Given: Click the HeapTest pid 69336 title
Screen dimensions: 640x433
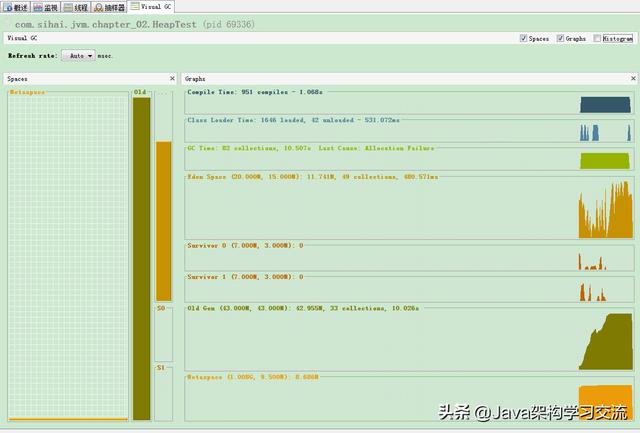Looking at the screenshot, I should (135, 24).
